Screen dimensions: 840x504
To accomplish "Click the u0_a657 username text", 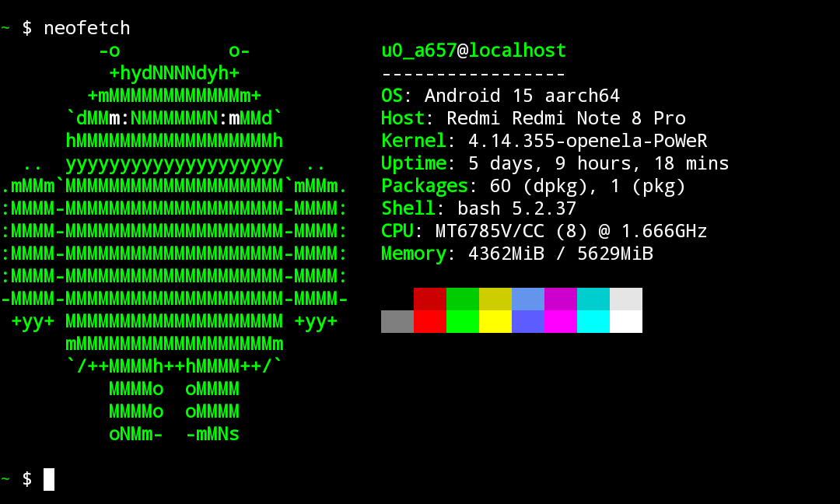I will click(x=418, y=51).
